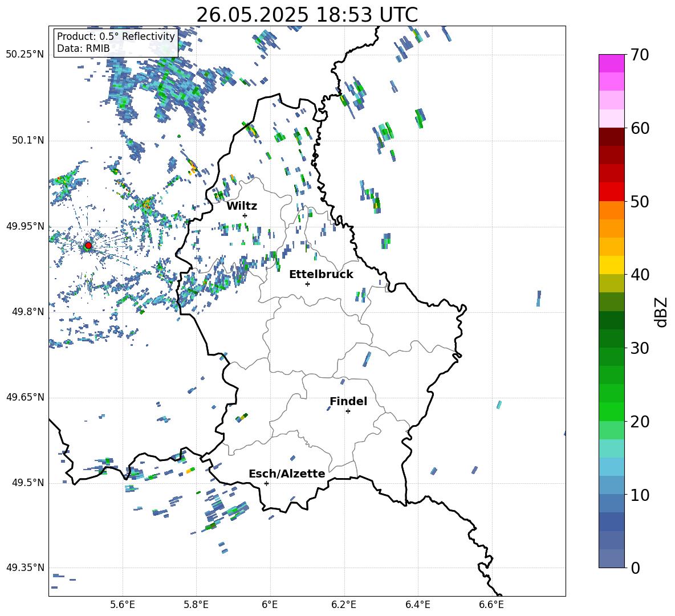This screenshot has height=616, width=675.
Task: Click the orange colorbar segment just below 50
Action: point(611,210)
